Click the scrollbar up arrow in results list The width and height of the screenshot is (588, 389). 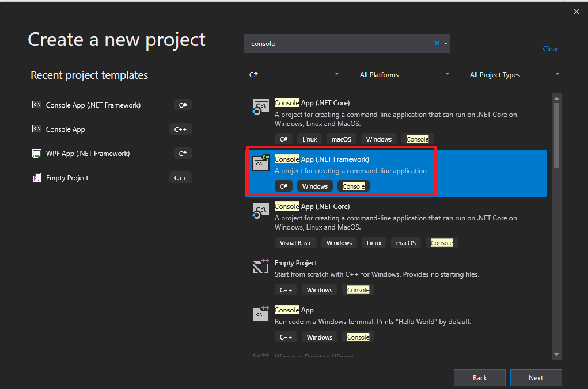click(x=556, y=98)
